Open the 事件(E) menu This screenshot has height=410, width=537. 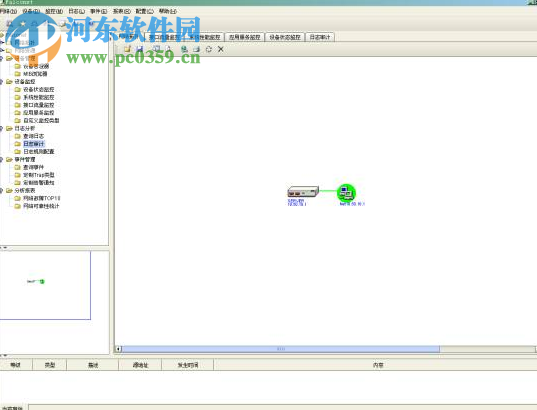coord(99,11)
